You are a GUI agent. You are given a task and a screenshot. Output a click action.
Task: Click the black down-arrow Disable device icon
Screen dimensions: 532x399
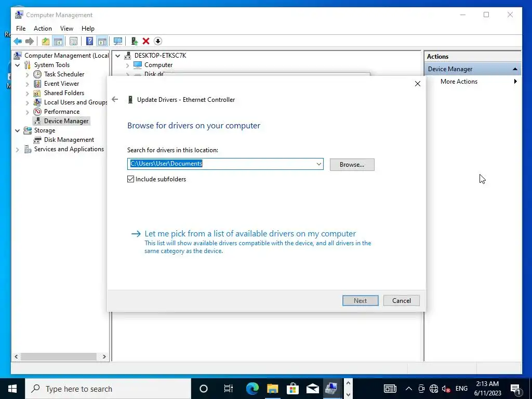158,42
